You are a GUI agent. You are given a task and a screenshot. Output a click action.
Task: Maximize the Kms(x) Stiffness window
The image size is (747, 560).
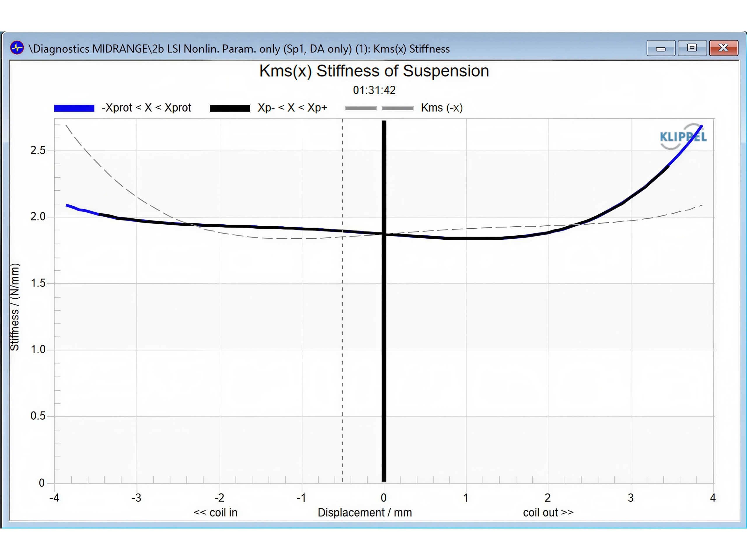(692, 48)
